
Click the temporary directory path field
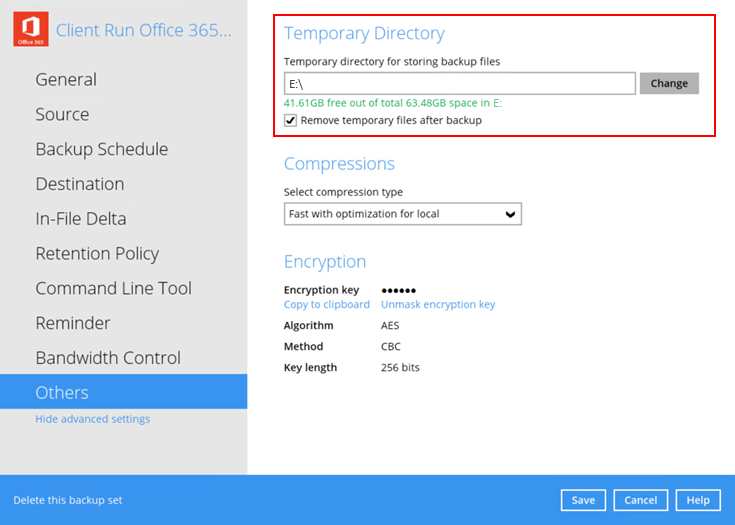[x=460, y=84]
